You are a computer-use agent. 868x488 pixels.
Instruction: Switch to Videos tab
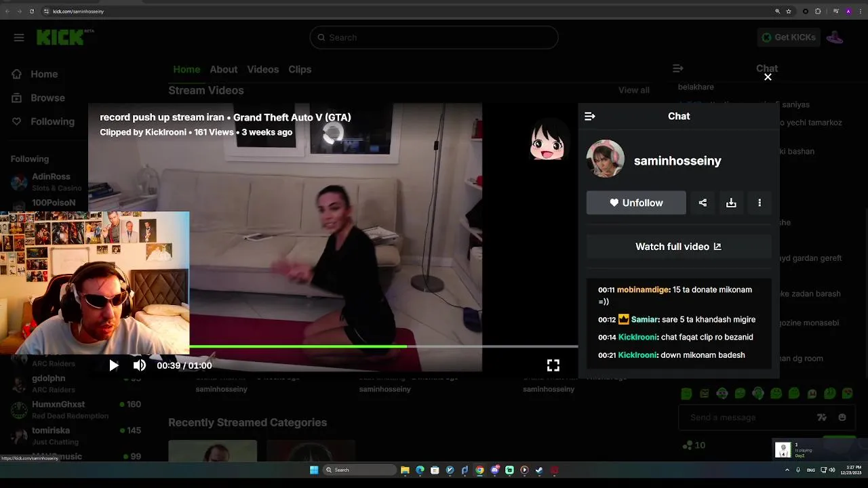[x=262, y=69]
